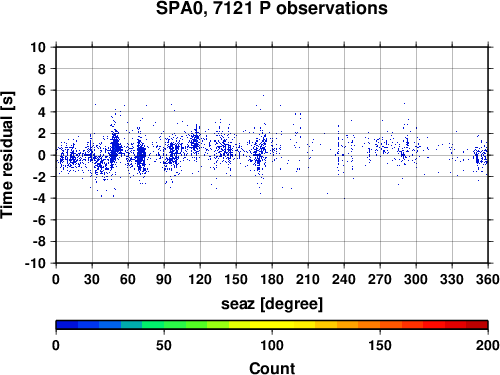This screenshot has width=500, height=375.
Task: Click the colorbar tick label 50
Action: tap(164, 345)
